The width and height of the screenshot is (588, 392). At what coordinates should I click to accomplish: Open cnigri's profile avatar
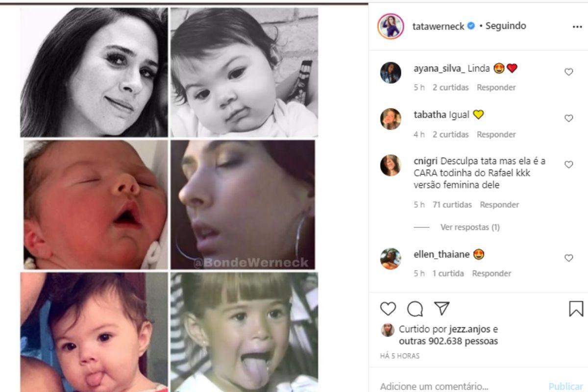(391, 165)
